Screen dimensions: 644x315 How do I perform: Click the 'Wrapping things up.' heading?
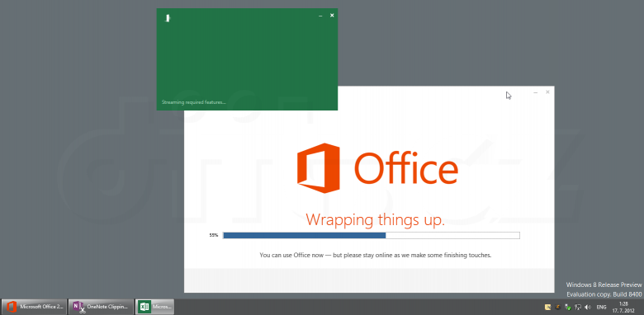(376, 219)
